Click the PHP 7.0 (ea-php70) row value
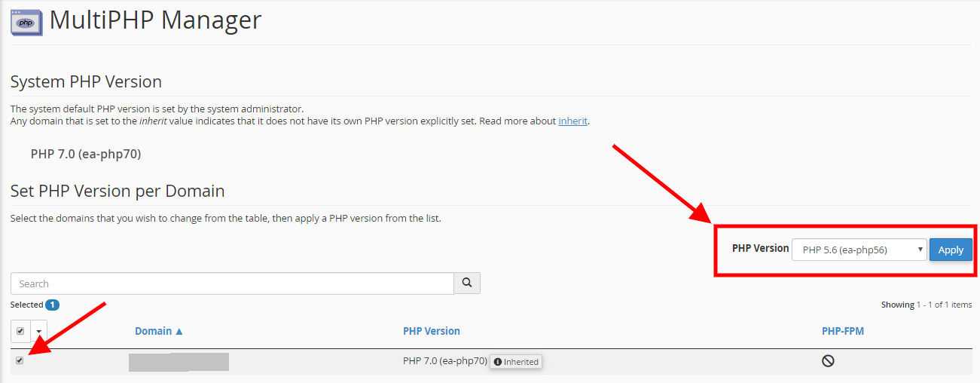 (x=444, y=361)
